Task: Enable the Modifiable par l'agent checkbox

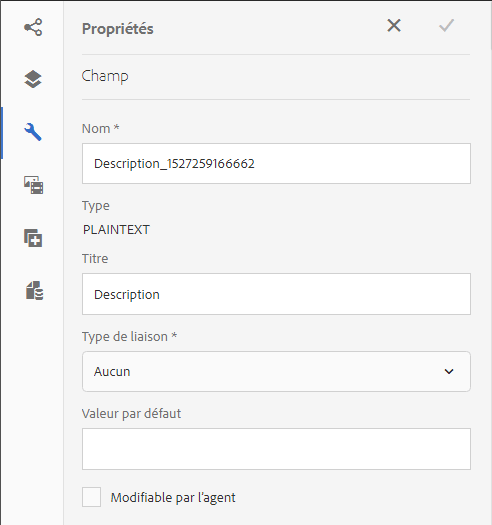Action: point(91,497)
